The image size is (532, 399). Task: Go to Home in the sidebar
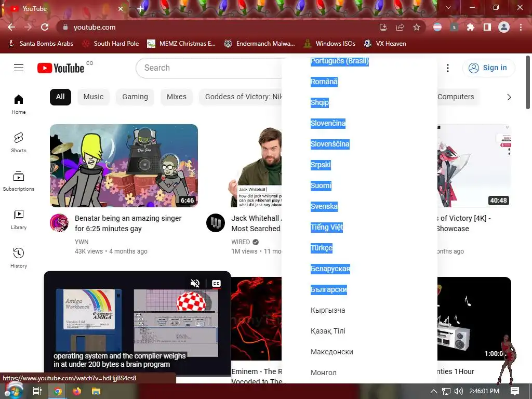click(x=19, y=104)
